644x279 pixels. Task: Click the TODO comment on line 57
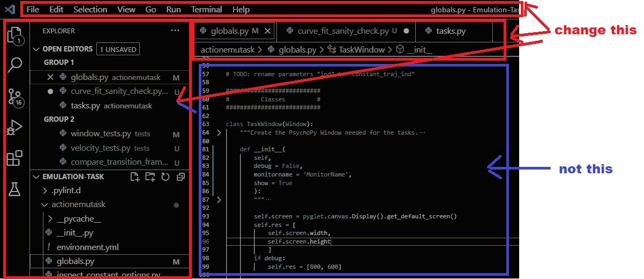tap(320, 74)
